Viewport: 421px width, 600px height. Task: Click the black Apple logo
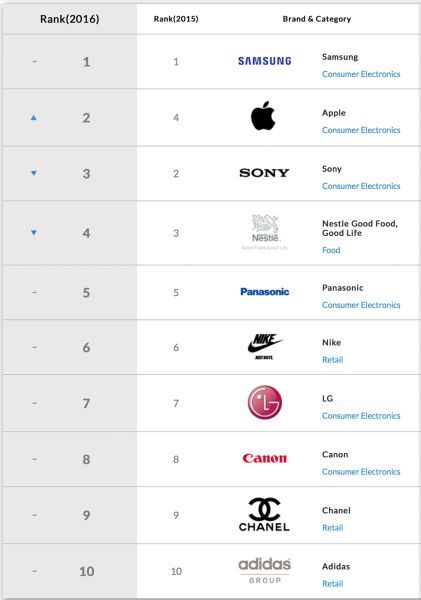point(263,116)
